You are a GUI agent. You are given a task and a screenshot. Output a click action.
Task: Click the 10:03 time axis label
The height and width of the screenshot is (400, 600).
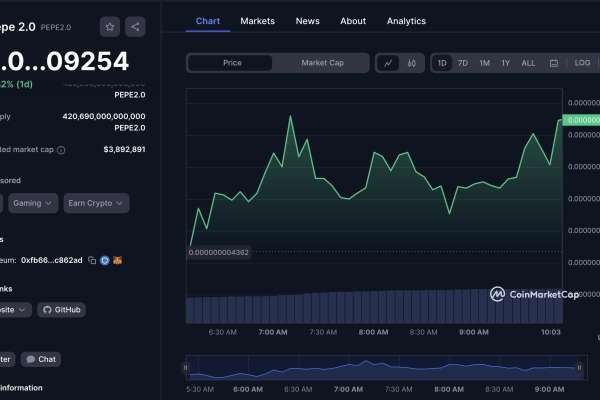coord(551,332)
